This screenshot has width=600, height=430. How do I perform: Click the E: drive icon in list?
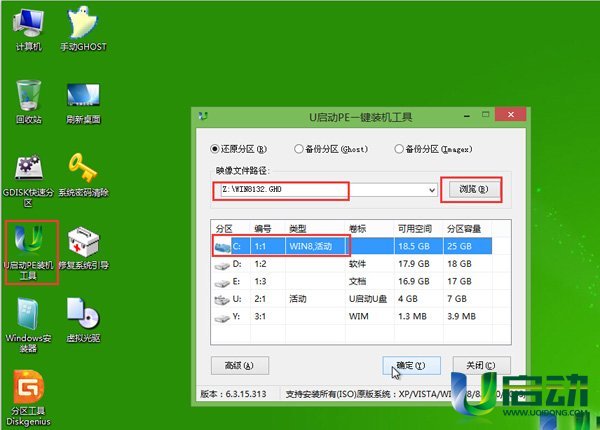click(222, 282)
